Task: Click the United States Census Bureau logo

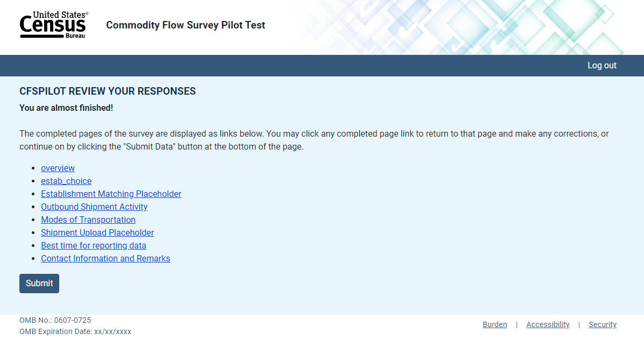Action: (54, 25)
